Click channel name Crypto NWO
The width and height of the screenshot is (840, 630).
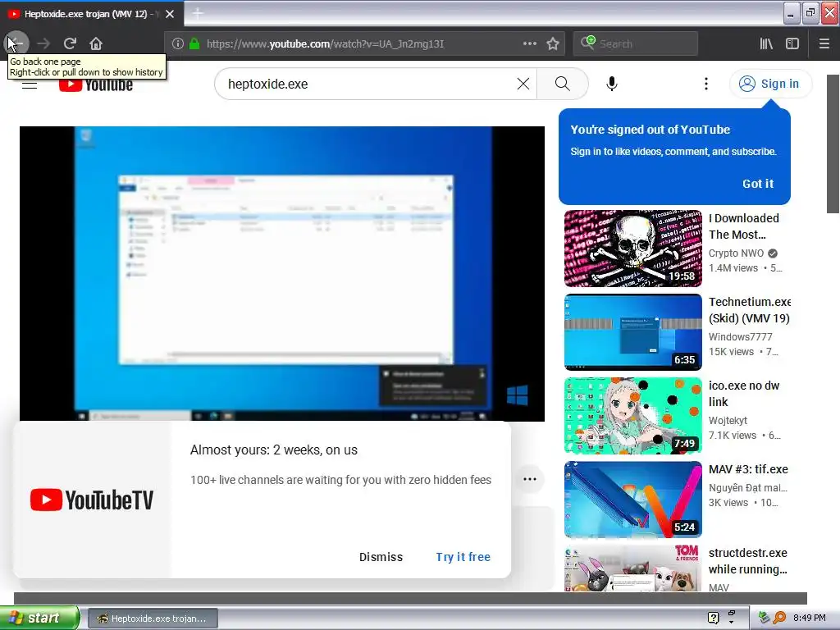click(736, 253)
